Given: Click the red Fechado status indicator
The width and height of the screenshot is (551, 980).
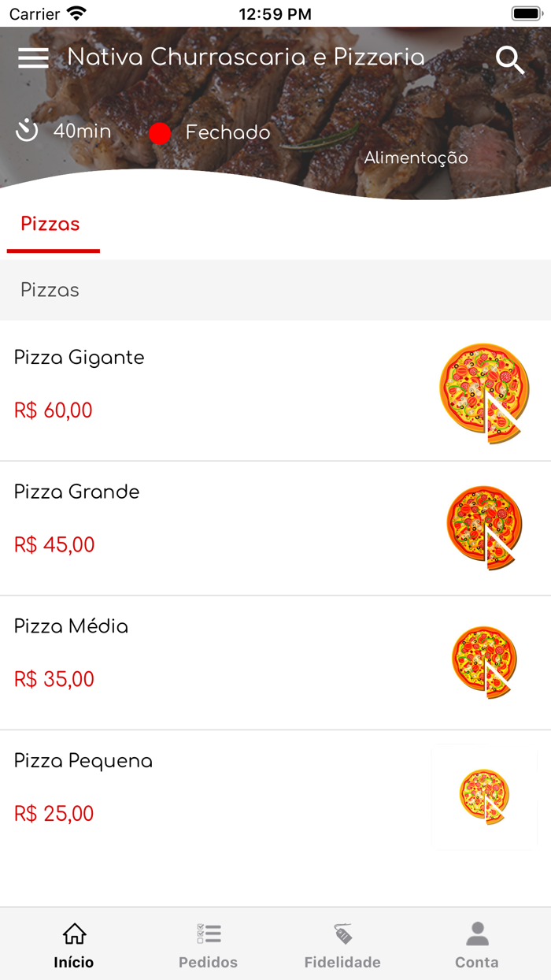Looking at the screenshot, I should coord(160,133).
